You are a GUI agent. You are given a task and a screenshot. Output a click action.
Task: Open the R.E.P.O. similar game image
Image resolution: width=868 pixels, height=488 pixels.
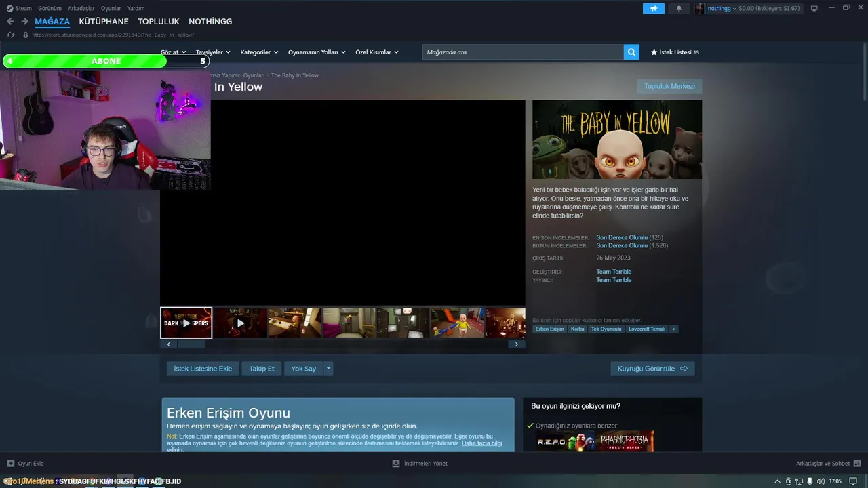click(x=565, y=441)
